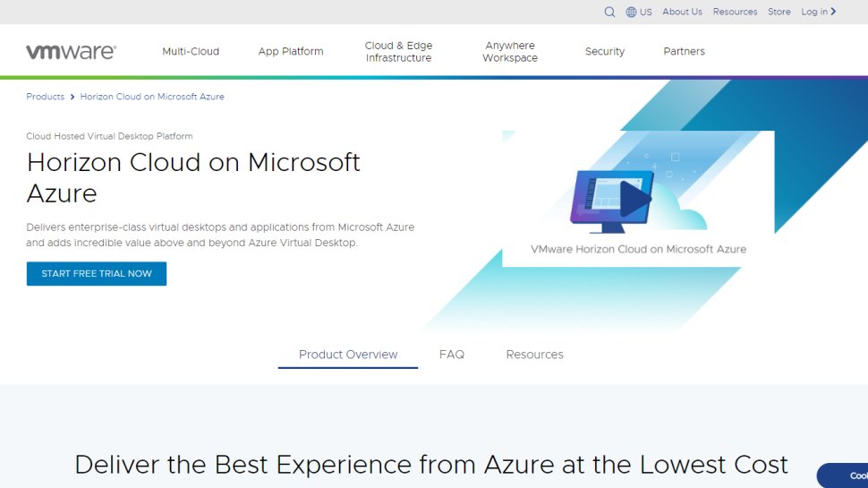
Task: Open the US region selector
Action: tap(639, 12)
